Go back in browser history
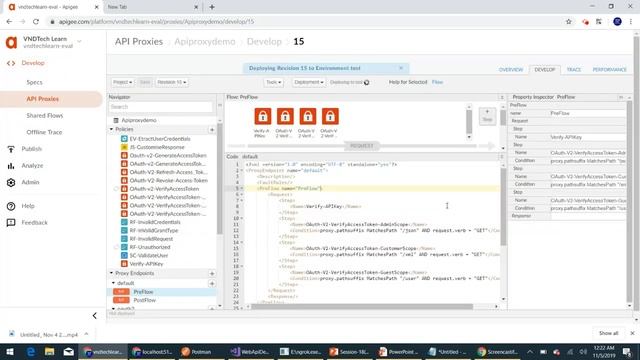 pos(9,22)
